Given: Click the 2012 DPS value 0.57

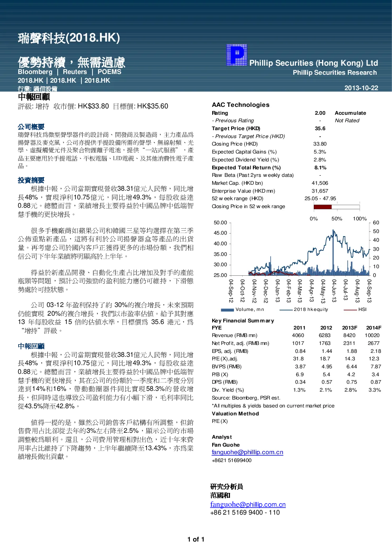Looking at the screenshot, I should pos(327,382).
